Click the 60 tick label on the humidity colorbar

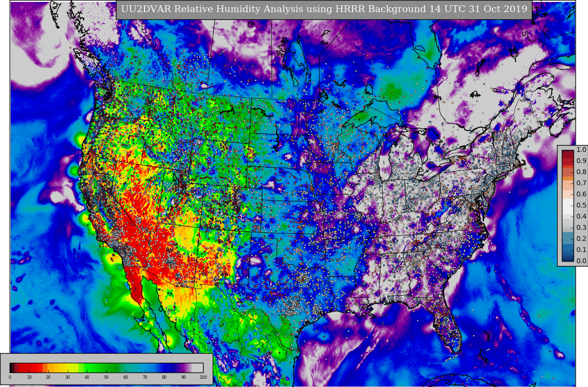point(126,377)
